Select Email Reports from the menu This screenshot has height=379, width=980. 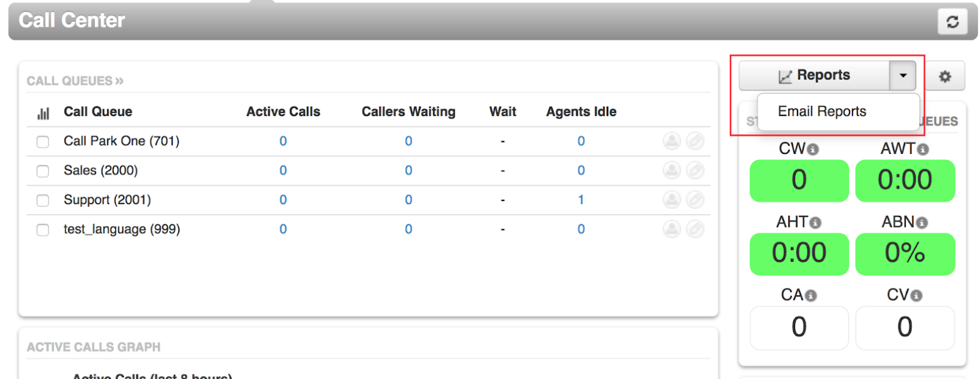pyautogui.click(x=821, y=111)
